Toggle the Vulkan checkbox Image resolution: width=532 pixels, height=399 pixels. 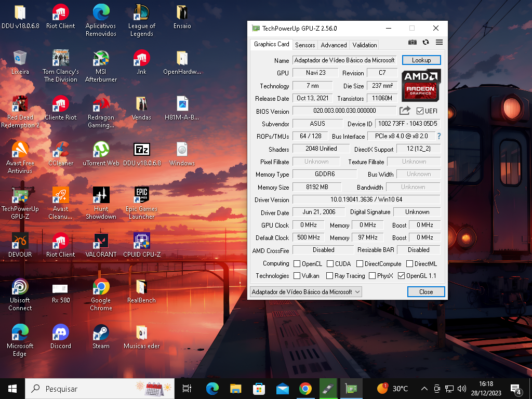(x=297, y=275)
